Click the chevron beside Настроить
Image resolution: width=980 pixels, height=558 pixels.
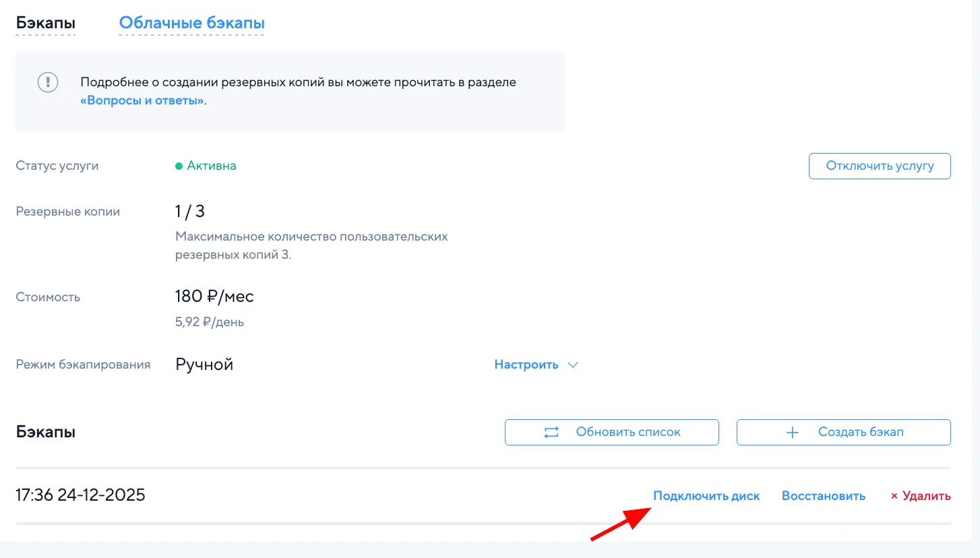[x=573, y=365]
